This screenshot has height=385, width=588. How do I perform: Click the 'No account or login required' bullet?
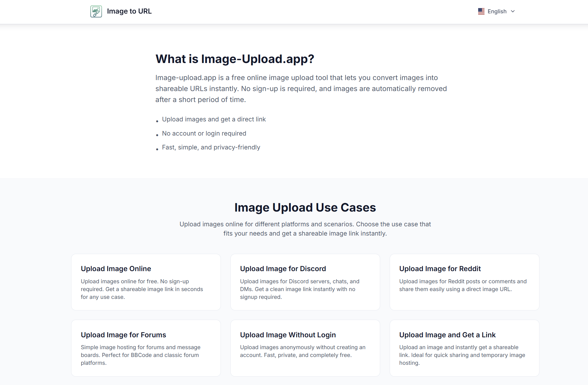[x=204, y=134]
